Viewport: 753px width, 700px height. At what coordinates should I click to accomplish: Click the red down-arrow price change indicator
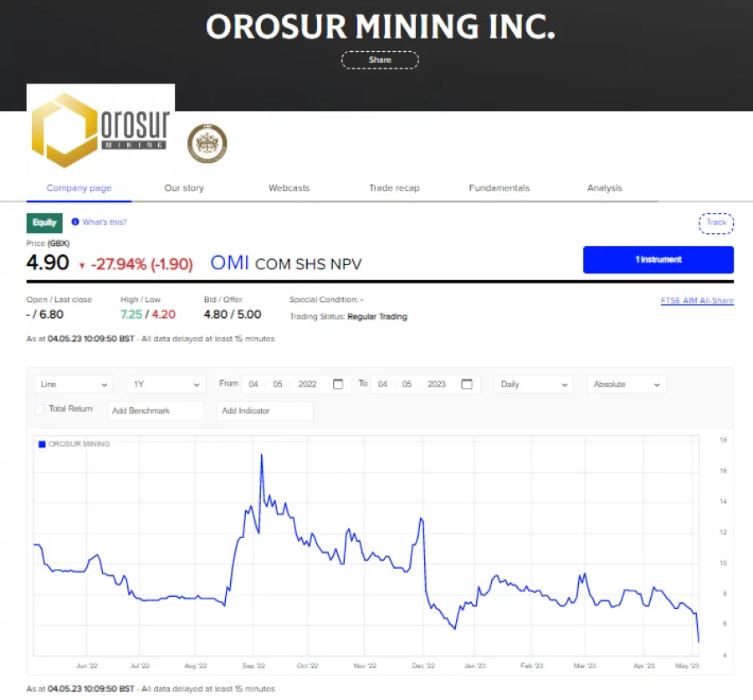tap(82, 265)
